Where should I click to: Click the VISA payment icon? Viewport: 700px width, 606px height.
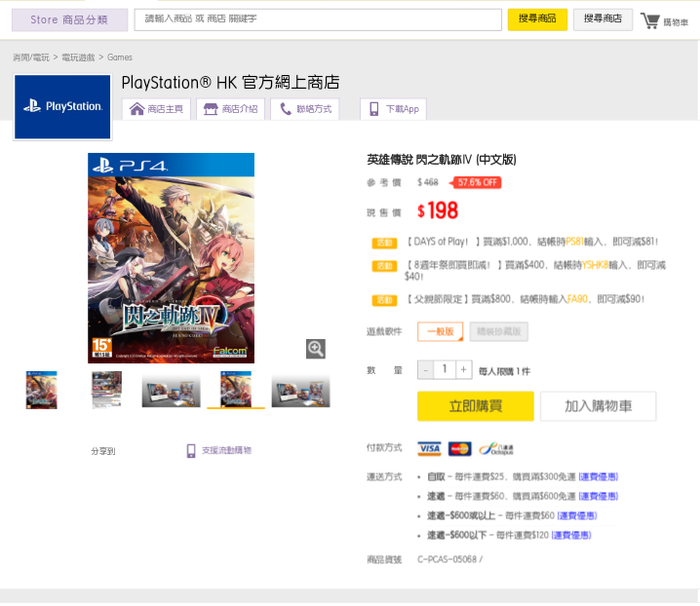coord(429,449)
